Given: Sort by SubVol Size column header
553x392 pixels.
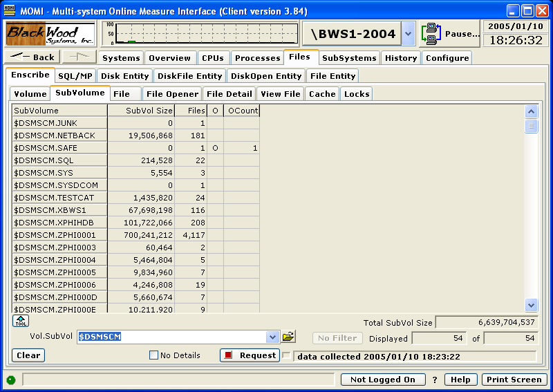Looking at the screenshot, I should [x=140, y=110].
